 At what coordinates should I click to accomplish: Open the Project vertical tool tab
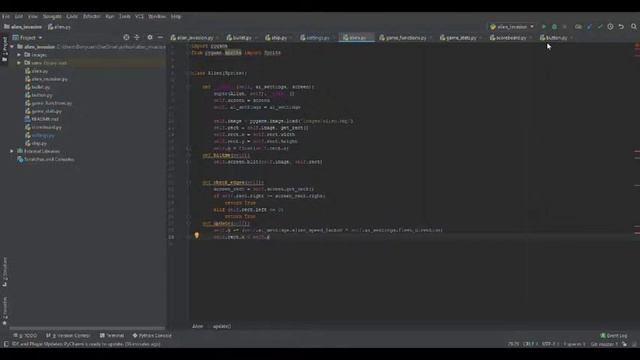tap(4, 49)
